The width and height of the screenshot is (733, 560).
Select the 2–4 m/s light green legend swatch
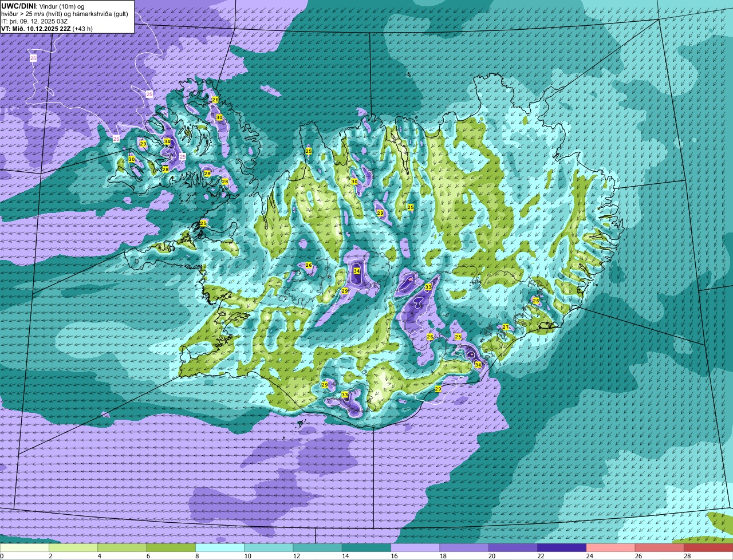73,548
